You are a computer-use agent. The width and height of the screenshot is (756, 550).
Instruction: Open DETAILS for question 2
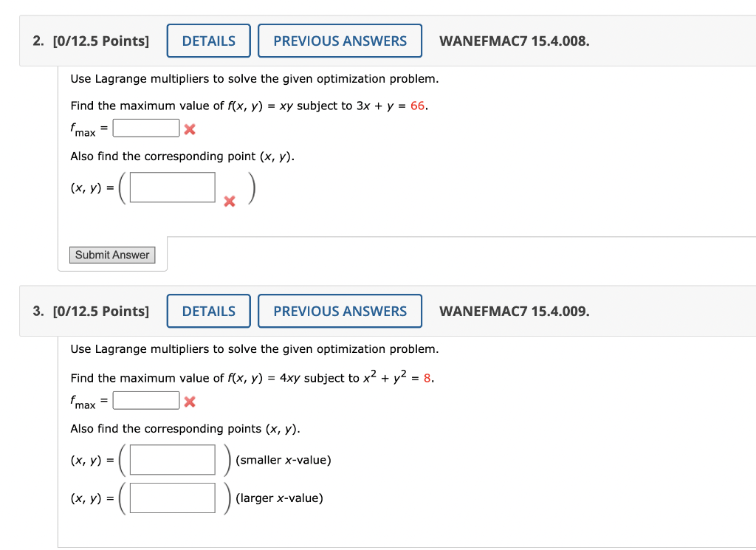[208, 41]
